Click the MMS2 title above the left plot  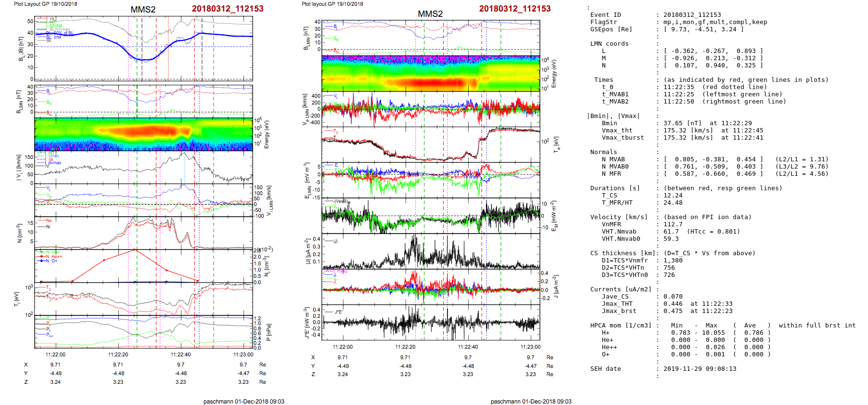143,10
